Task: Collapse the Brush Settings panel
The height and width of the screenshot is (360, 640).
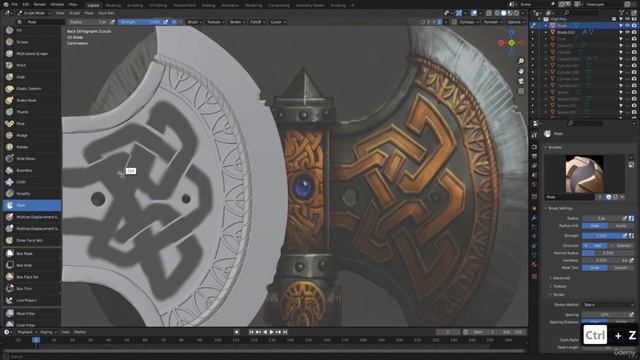Action: point(559,209)
